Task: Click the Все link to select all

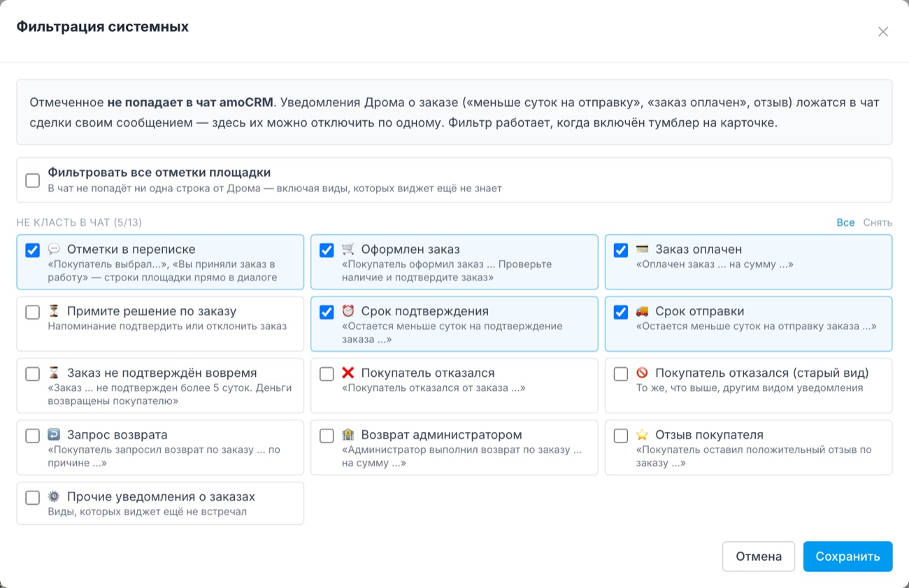Action: click(845, 222)
